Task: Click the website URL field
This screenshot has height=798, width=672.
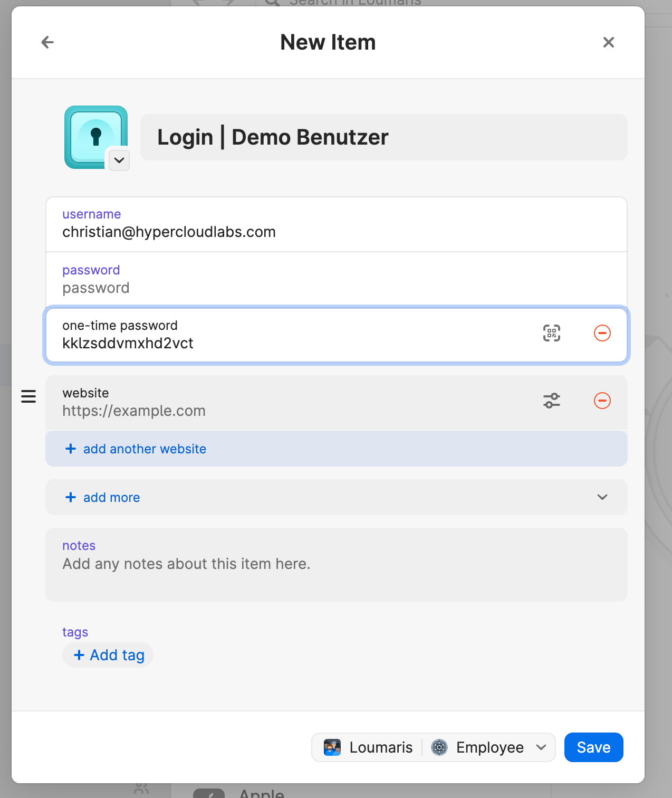Action: (295, 411)
